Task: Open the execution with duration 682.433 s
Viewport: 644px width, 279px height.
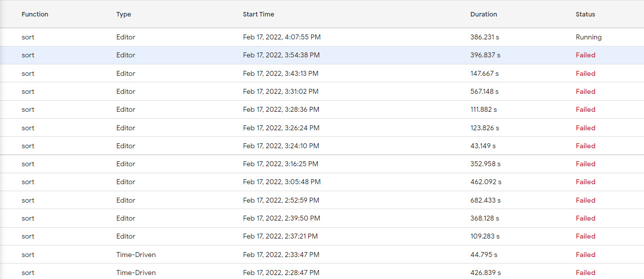Action: pyautogui.click(x=322, y=200)
